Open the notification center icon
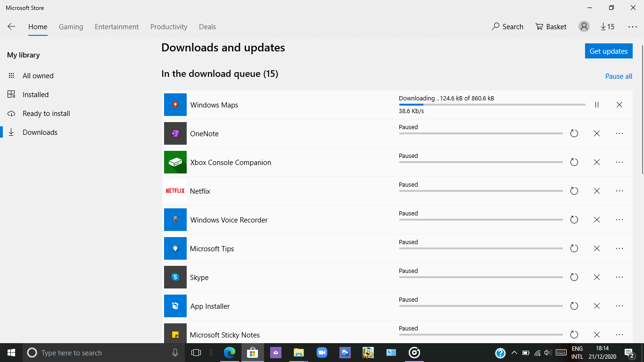This screenshot has height=362, width=644. 629,353
